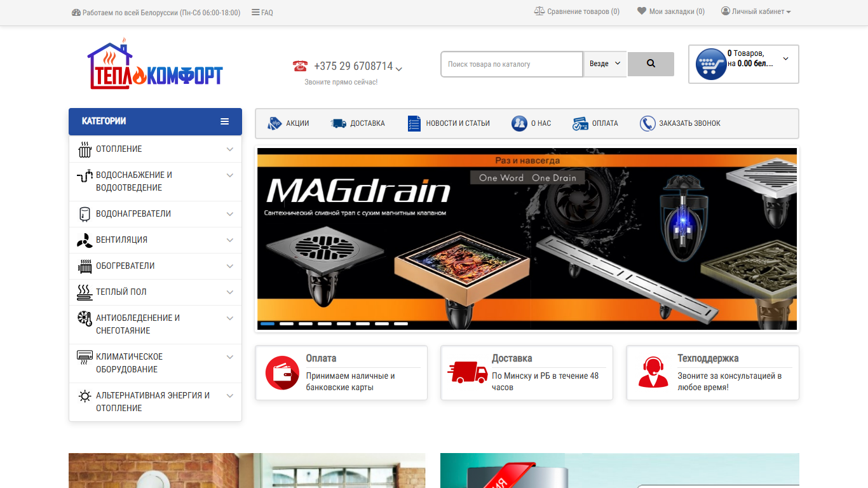Click the Техподдержка info card heading
Viewport: 868px width, 488px height.
708,358
